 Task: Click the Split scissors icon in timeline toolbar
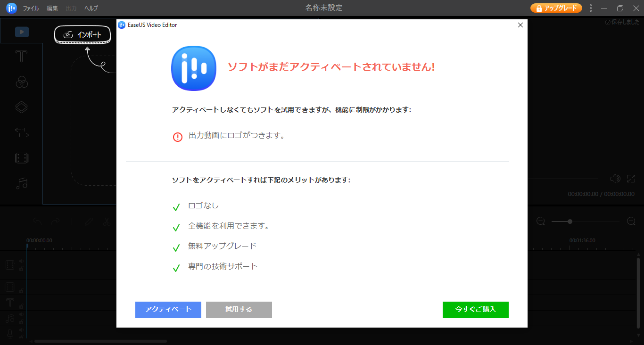[107, 221]
